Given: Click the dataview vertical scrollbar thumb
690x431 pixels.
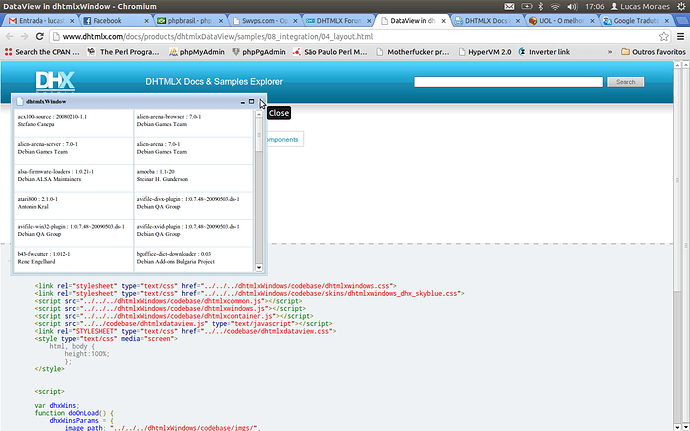Looking at the screenshot, I should (259, 134).
